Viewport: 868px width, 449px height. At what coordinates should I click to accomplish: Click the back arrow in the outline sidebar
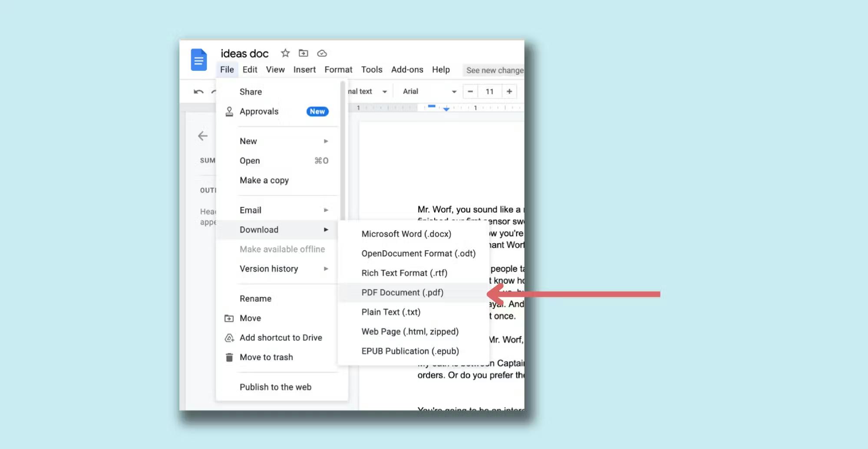pyautogui.click(x=203, y=136)
